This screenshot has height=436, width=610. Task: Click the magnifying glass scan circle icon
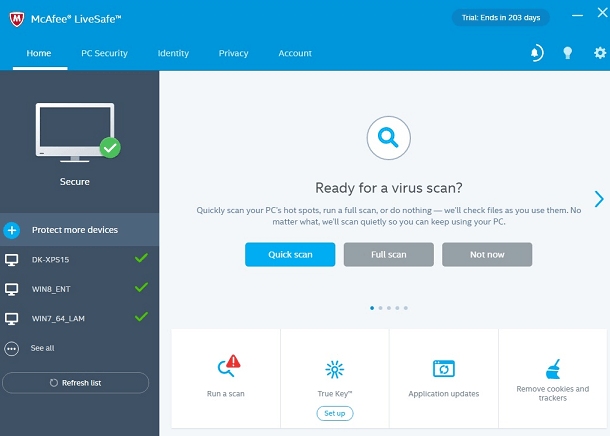pyautogui.click(x=388, y=138)
